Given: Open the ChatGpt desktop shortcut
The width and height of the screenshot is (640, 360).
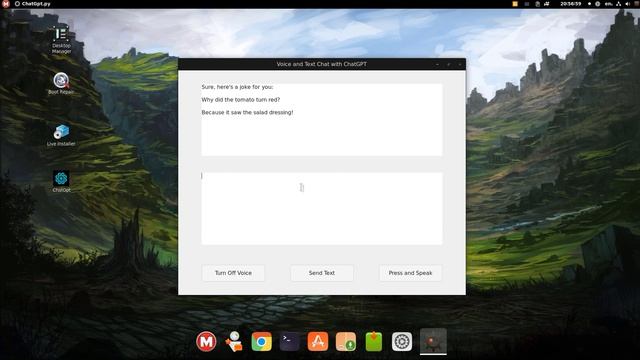Looking at the screenshot, I should click(61, 182).
